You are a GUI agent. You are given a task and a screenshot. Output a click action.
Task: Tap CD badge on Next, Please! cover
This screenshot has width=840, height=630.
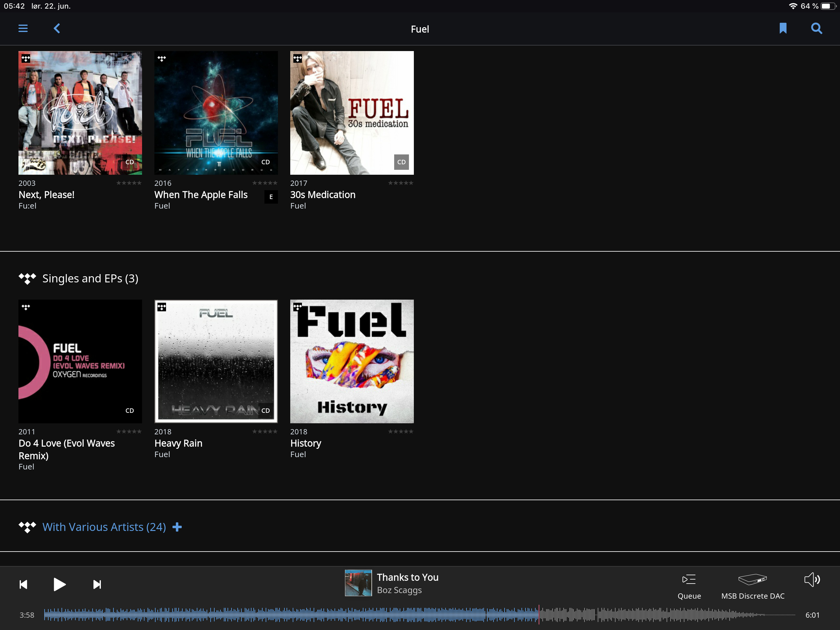(x=129, y=162)
